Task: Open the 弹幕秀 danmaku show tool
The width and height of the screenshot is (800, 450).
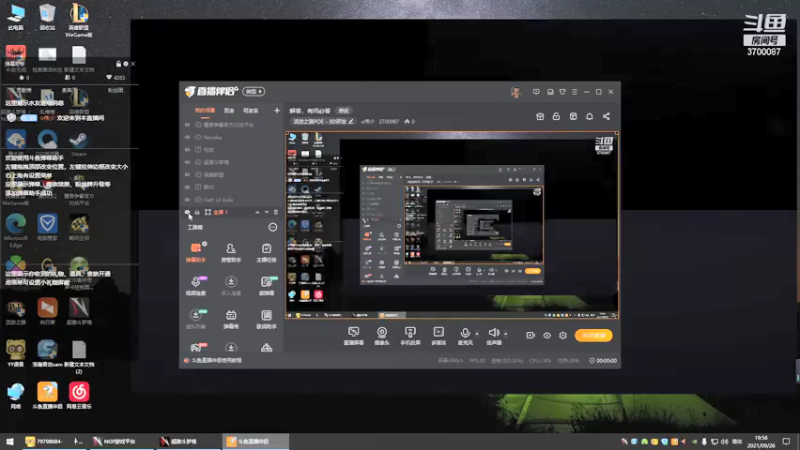Action: point(231,319)
